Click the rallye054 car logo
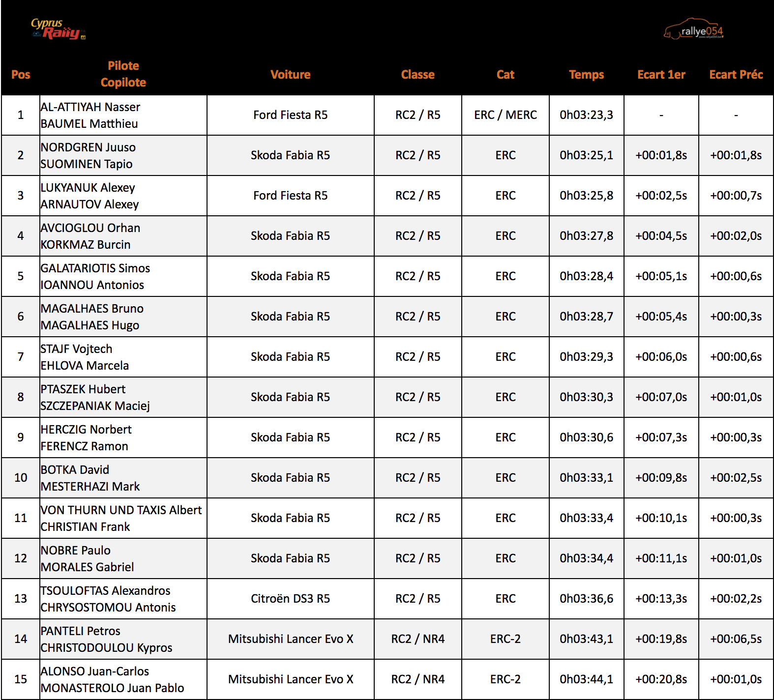 [x=694, y=29]
